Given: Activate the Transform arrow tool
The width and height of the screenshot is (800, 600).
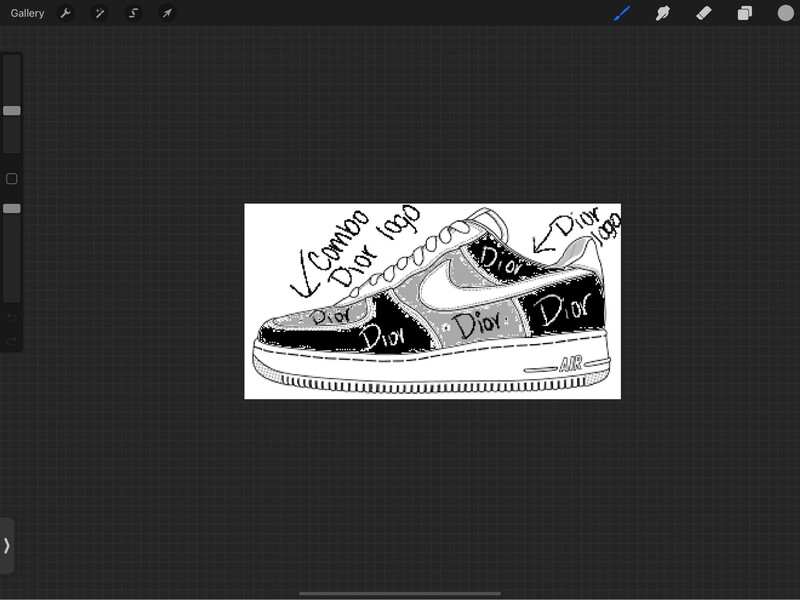Looking at the screenshot, I should coord(167,13).
